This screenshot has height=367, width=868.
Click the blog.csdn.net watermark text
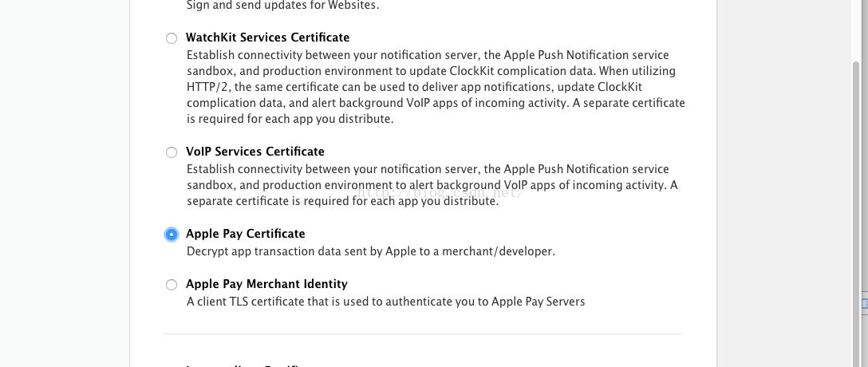pos(440,192)
